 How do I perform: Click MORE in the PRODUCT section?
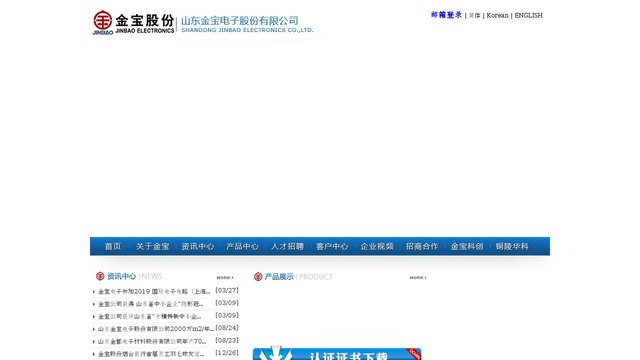pos(418,278)
